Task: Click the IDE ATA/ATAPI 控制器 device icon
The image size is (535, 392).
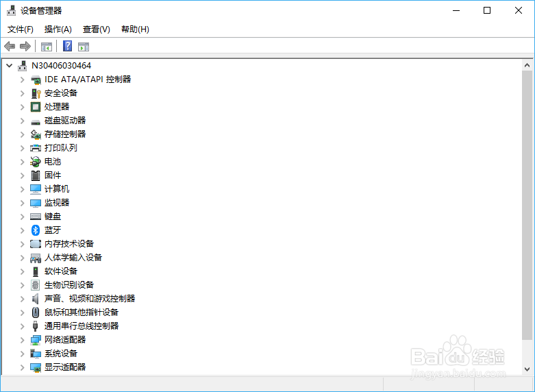Action: pos(36,80)
